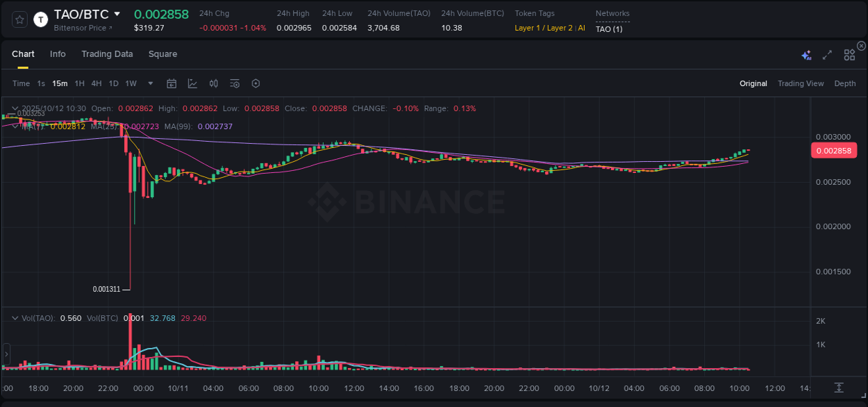The width and height of the screenshot is (868, 407).
Task: Collapse the main chart info panel chevron
Action: pos(14,108)
